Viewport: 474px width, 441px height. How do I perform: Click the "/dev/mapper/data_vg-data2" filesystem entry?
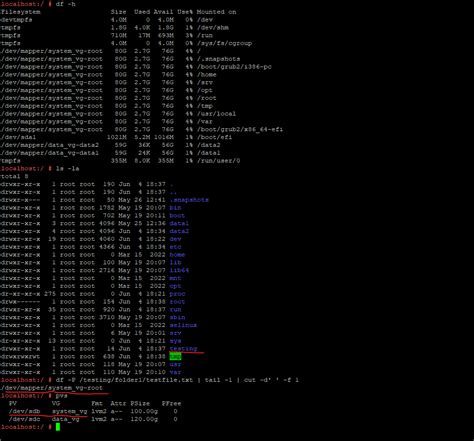click(49, 145)
